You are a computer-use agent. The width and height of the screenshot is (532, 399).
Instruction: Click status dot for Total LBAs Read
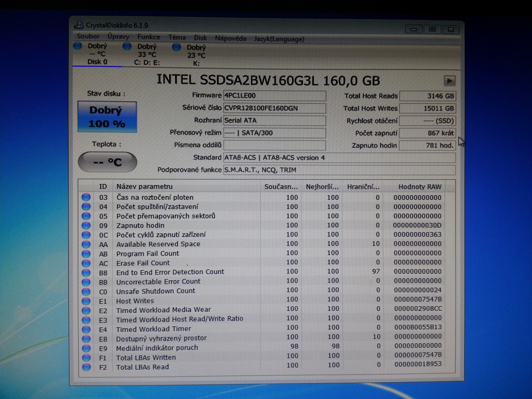pos(86,367)
